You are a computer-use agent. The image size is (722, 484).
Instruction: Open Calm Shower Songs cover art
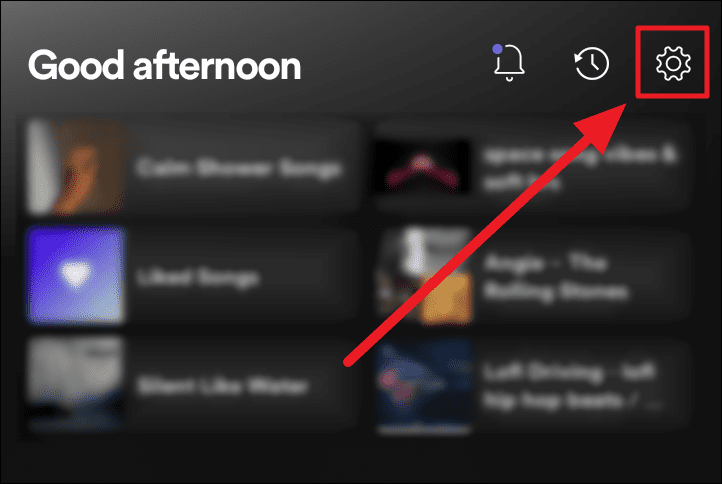point(75,167)
